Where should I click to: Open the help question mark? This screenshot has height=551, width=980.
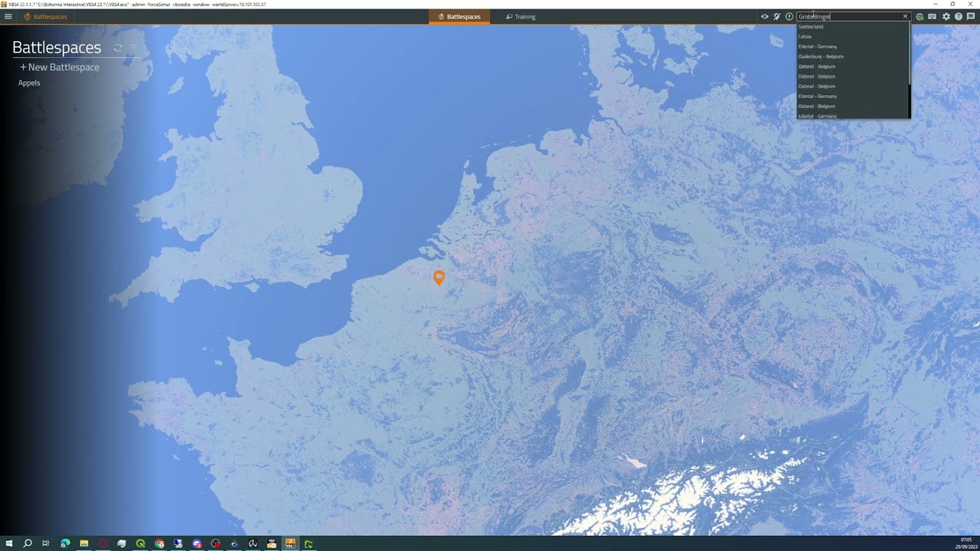pos(958,16)
